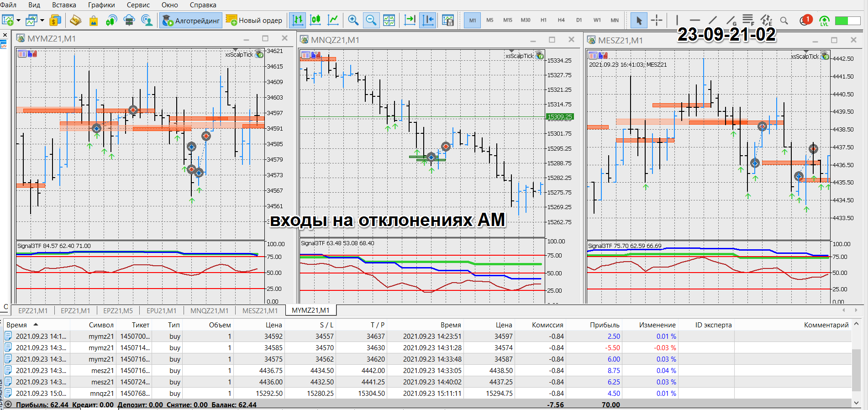Screen dimensions: 868x410
Task: Expand the profiles dropdown arrow
Action: (x=42, y=21)
